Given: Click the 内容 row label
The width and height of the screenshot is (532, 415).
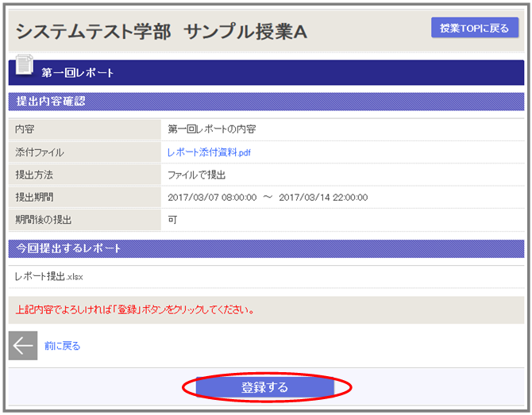Looking at the screenshot, I should pyautogui.click(x=25, y=129).
